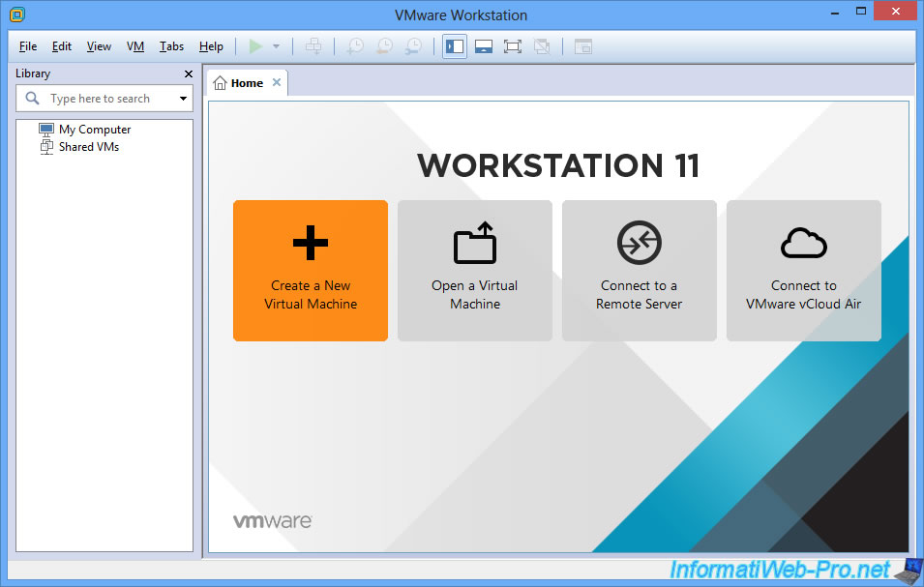The image size is (924, 587).
Task: Toggle the Library sidebar view icon
Action: coord(455,46)
